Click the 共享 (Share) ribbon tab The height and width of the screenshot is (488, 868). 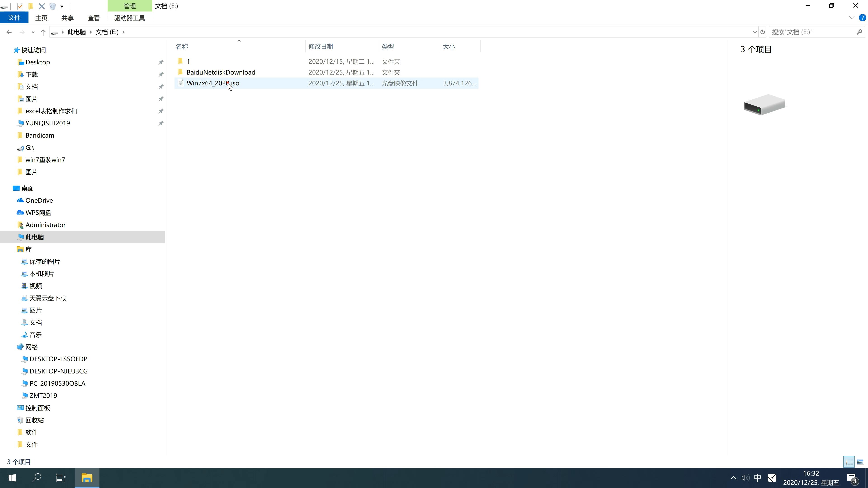tap(67, 18)
